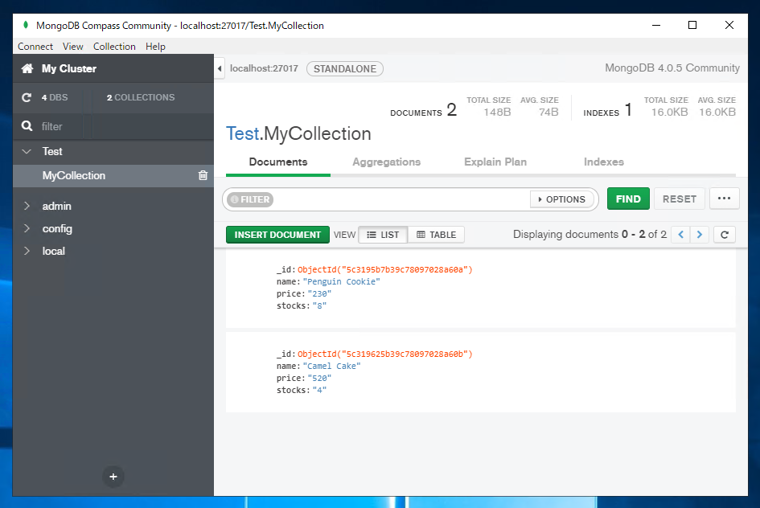Viewport: 760px width, 508px height.
Task: Click price value "520"
Action: 319,378
